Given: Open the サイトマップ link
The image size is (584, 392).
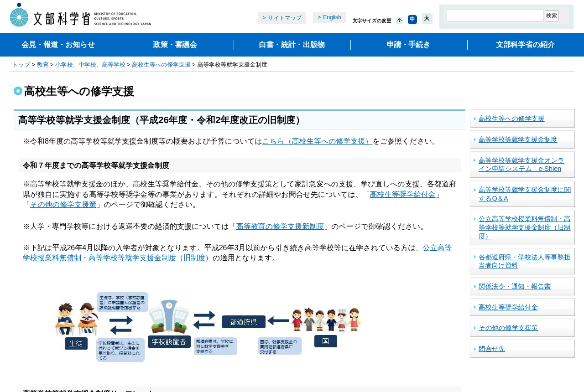Looking at the screenshot, I should point(282,18).
